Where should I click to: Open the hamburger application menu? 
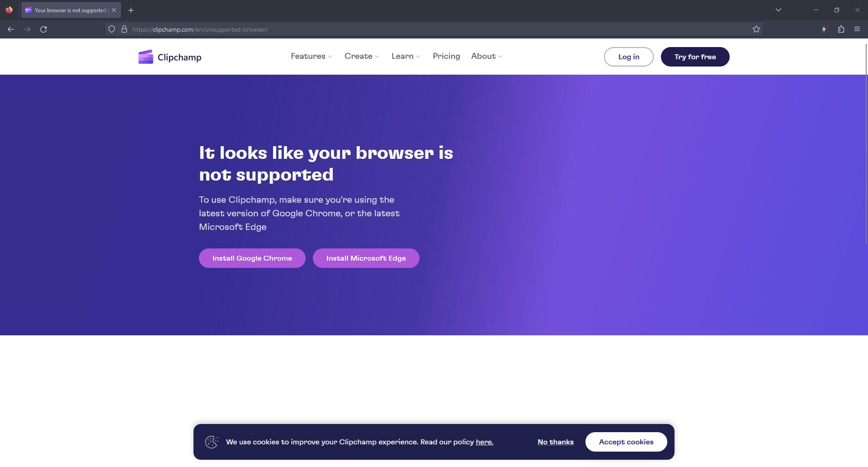(x=857, y=29)
